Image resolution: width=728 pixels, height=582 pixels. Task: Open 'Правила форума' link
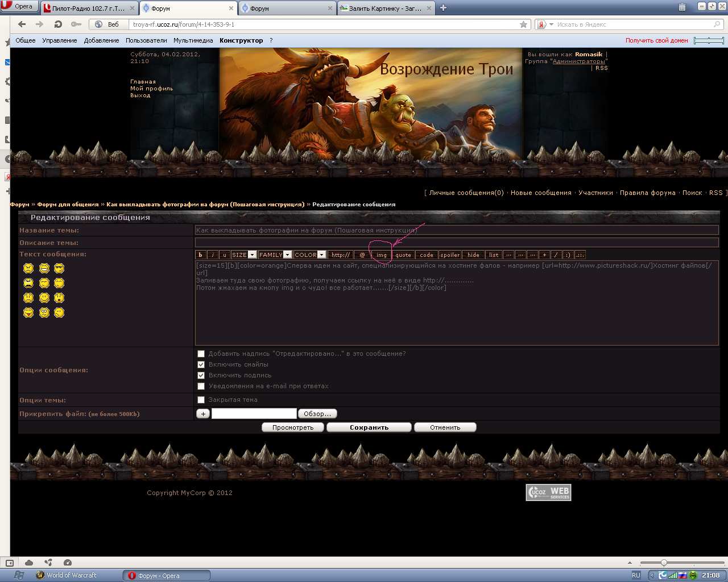click(648, 193)
